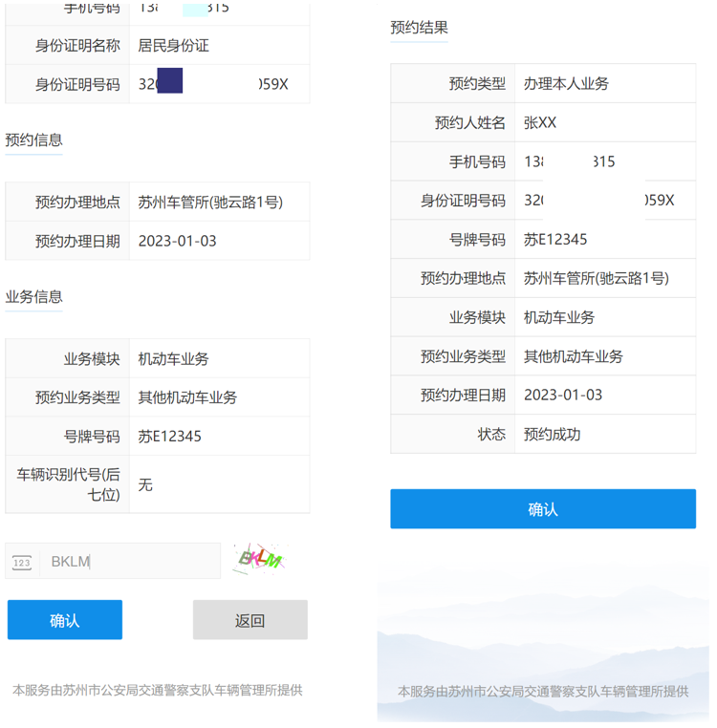Click 机动车业务 value in 业务信息 section
The image size is (717, 728).
tap(173, 359)
